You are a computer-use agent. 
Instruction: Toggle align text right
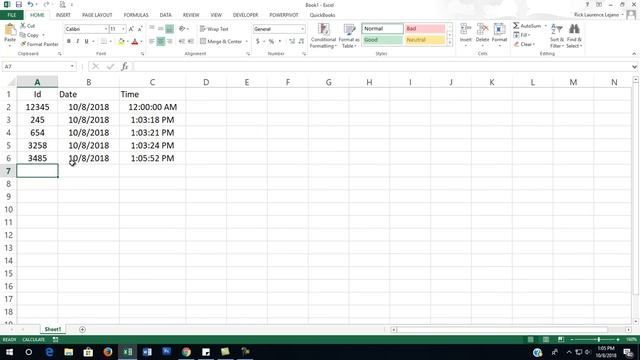tap(169, 41)
